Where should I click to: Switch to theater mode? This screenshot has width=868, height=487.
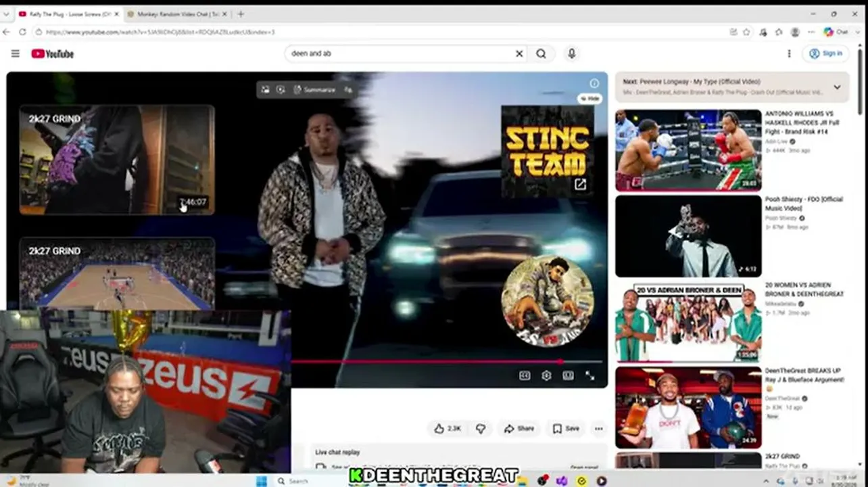coord(568,376)
